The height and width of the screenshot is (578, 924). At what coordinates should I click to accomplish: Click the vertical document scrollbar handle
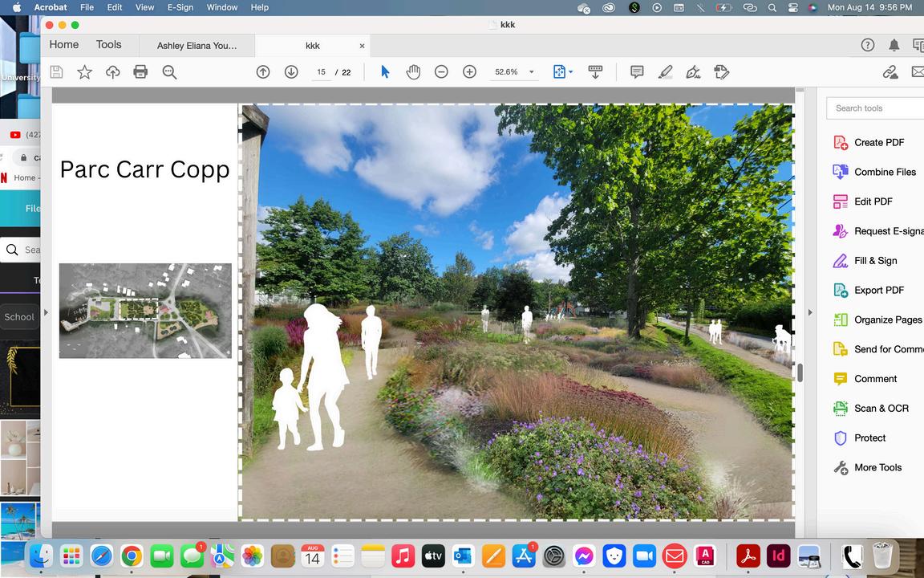pyautogui.click(x=800, y=372)
